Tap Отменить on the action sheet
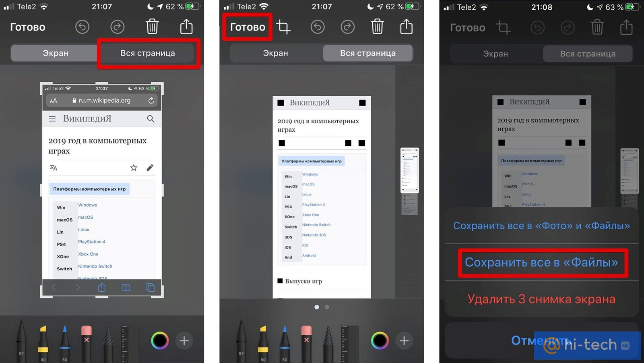This screenshot has height=363, width=644. coord(541,340)
